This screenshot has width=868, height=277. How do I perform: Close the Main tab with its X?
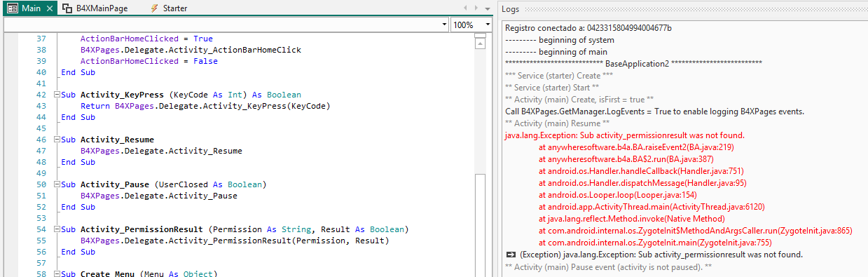pyautogui.click(x=49, y=8)
